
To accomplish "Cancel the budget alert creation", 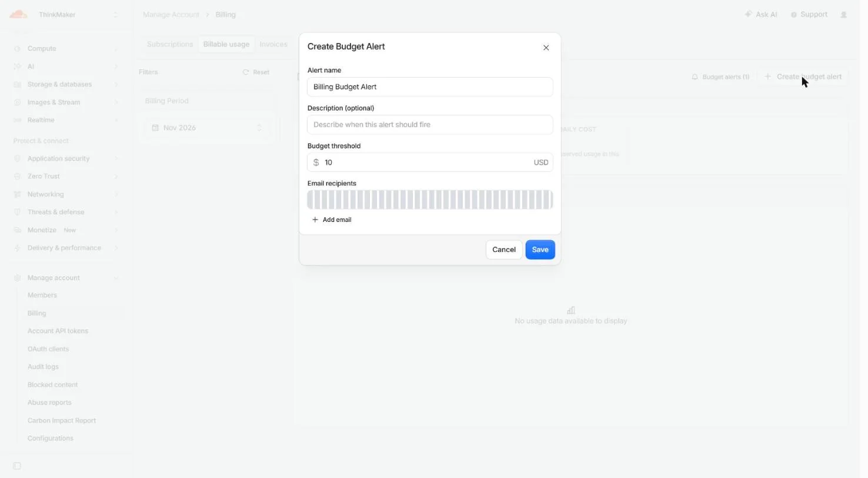I will tap(504, 250).
